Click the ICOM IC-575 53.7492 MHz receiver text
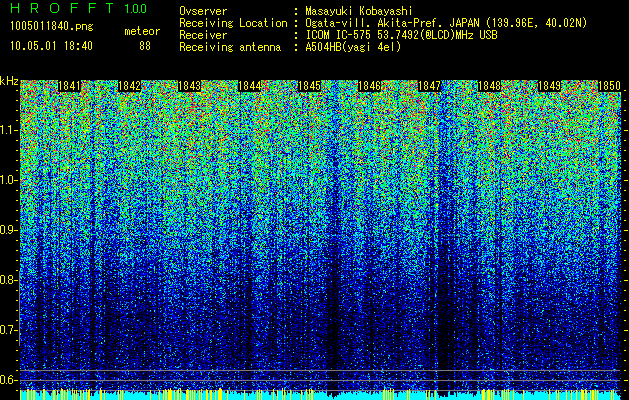 [401, 35]
